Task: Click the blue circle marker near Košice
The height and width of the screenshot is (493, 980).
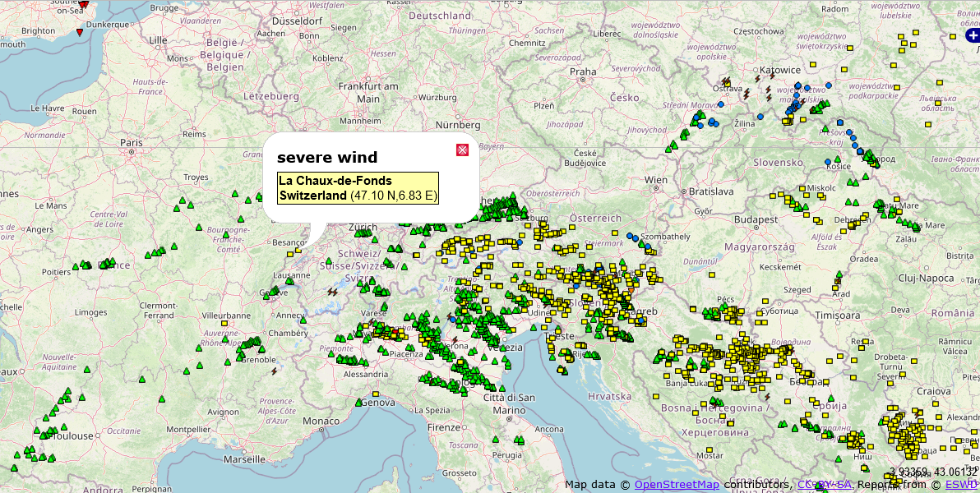Action: click(828, 162)
